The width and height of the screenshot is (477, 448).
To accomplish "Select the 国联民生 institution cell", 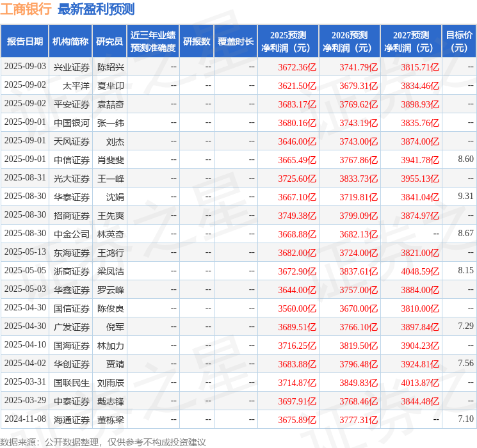I will pyautogui.click(x=72, y=383).
